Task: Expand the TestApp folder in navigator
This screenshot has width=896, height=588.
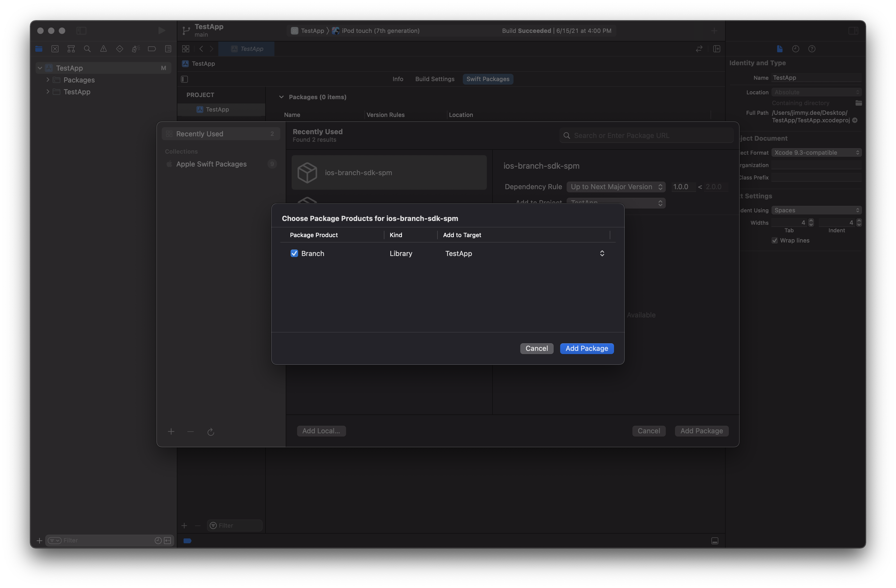Action: pos(48,91)
